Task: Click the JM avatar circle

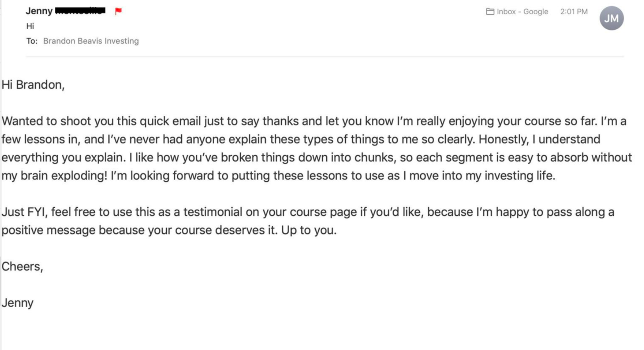Action: coord(611,18)
